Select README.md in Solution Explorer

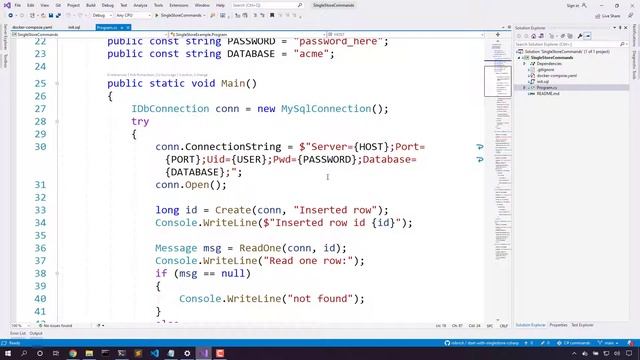tap(548, 93)
